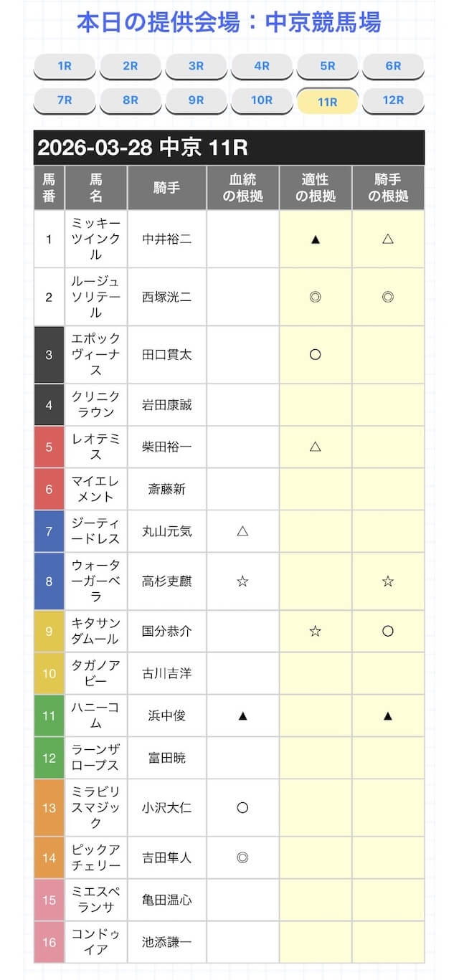Image resolution: width=459 pixels, height=980 pixels.
Task: Click the star in pedigree column for ウォーターガーベラ
Action: [242, 581]
